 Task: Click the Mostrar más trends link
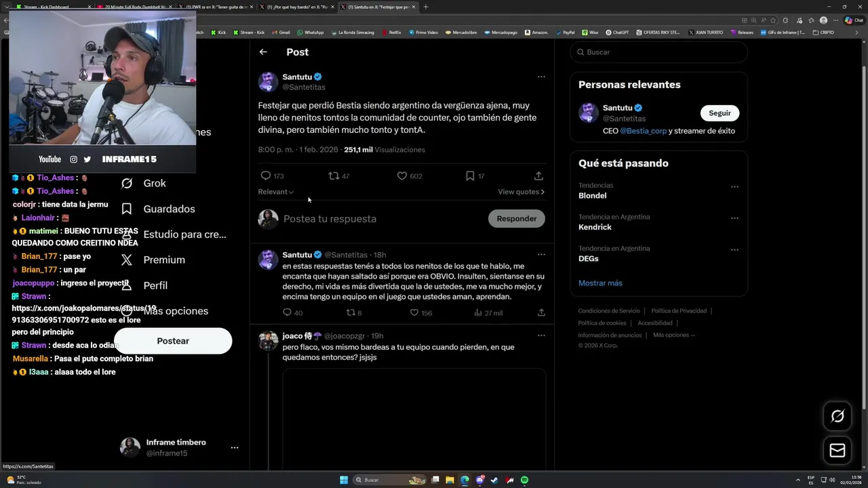[x=600, y=283]
